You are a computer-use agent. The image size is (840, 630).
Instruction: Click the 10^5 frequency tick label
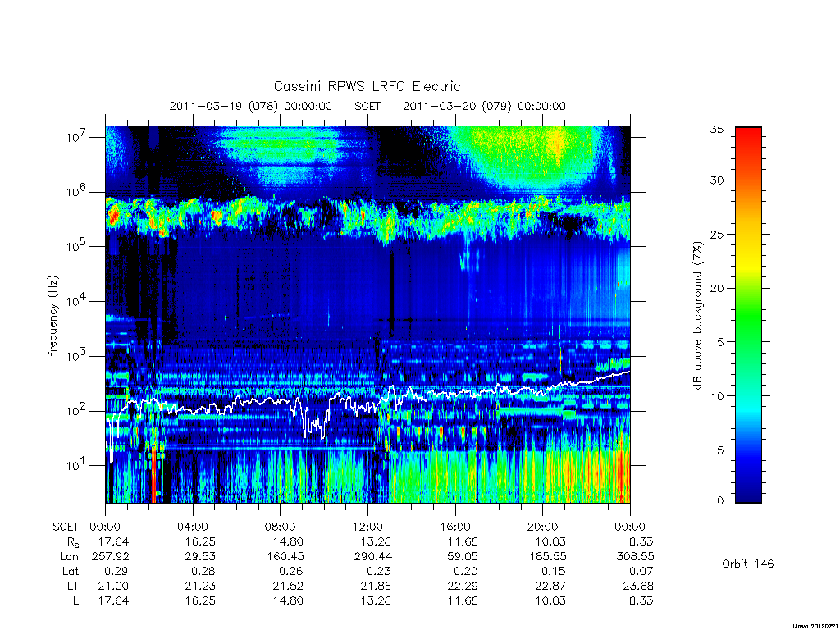point(77,246)
